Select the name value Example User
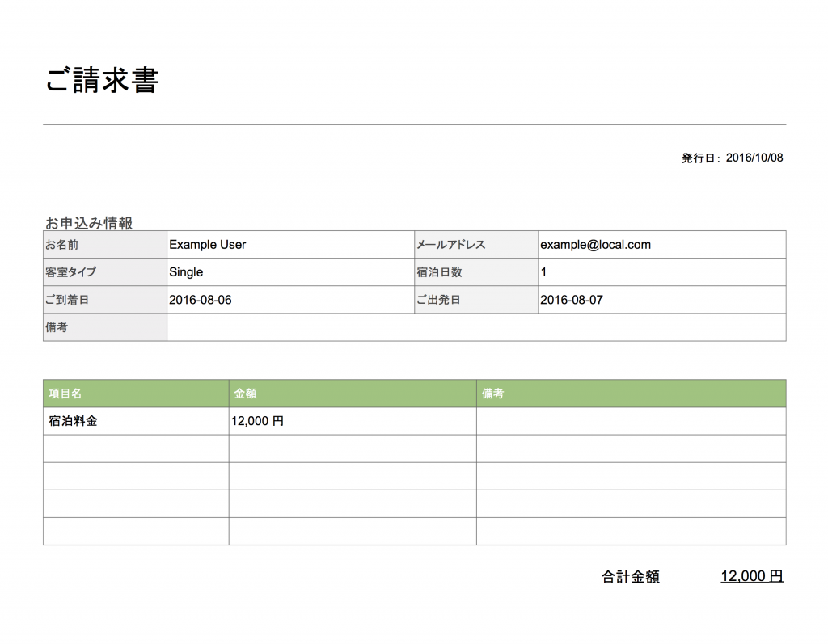The height and width of the screenshot is (644, 828). [x=209, y=244]
